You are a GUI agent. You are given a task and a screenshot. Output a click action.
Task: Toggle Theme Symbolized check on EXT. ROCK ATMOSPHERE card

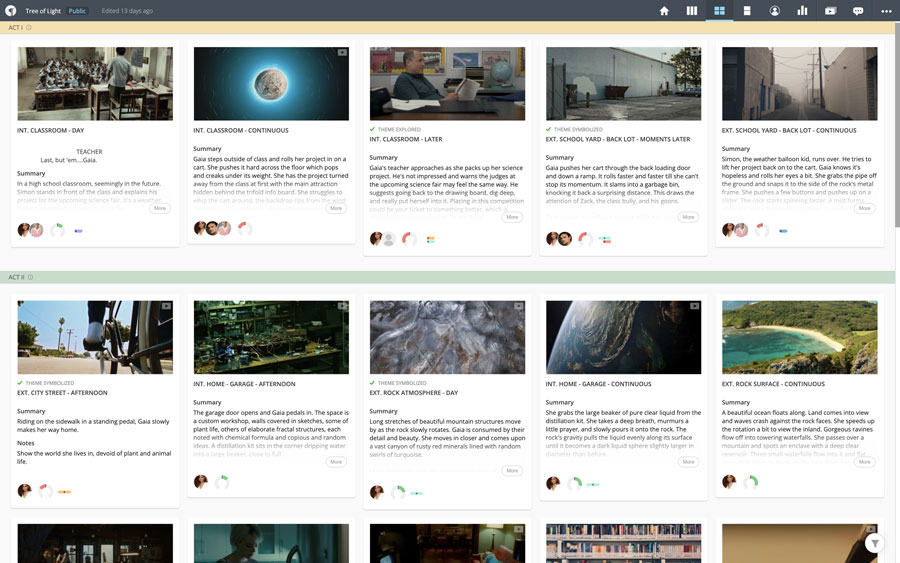click(373, 383)
